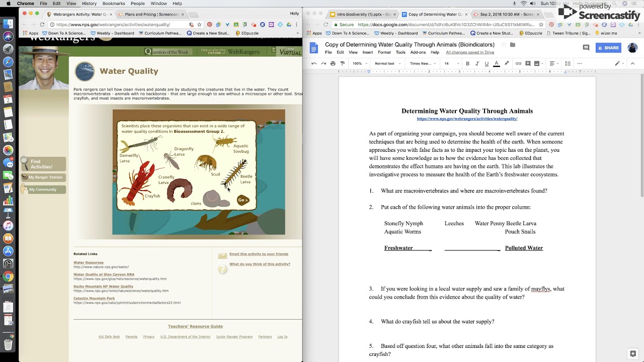The image size is (644, 362).
Task: Star the Google Docs document
Action: click(504, 45)
